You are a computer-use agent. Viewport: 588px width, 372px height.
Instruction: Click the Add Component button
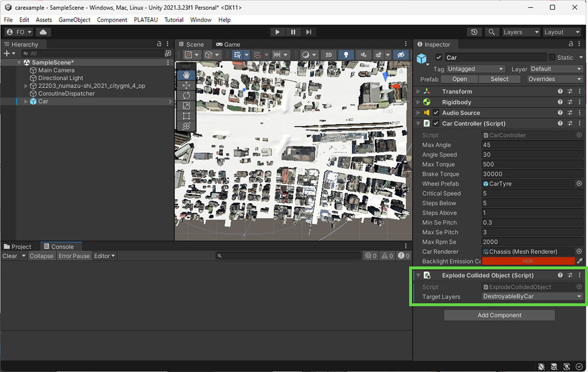coord(499,315)
